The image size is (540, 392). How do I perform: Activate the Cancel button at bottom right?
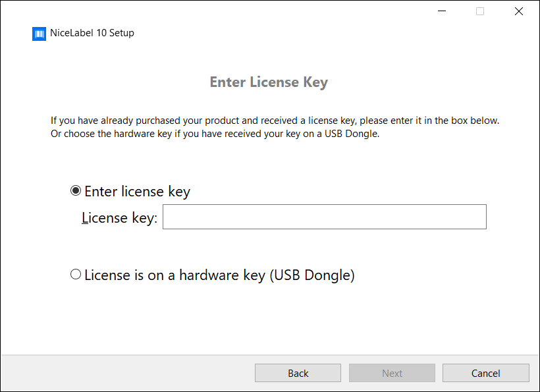tap(485, 372)
